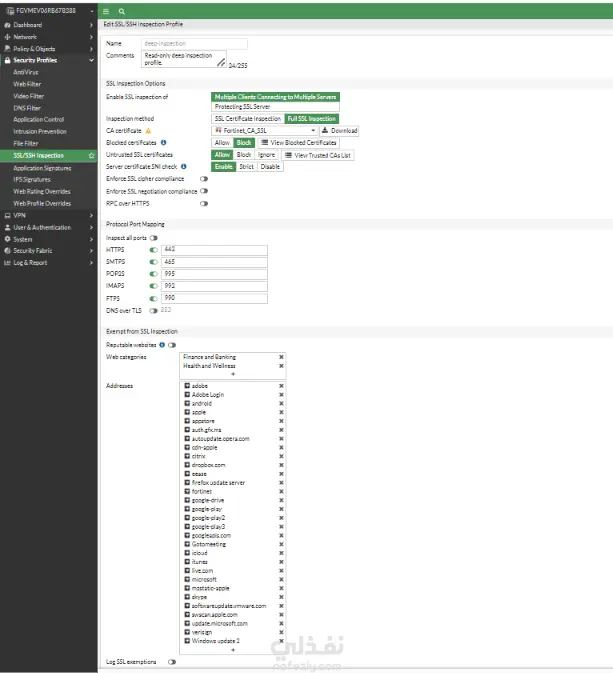Select Application Control in the sidebar
The image size is (613, 673).
click(39, 120)
